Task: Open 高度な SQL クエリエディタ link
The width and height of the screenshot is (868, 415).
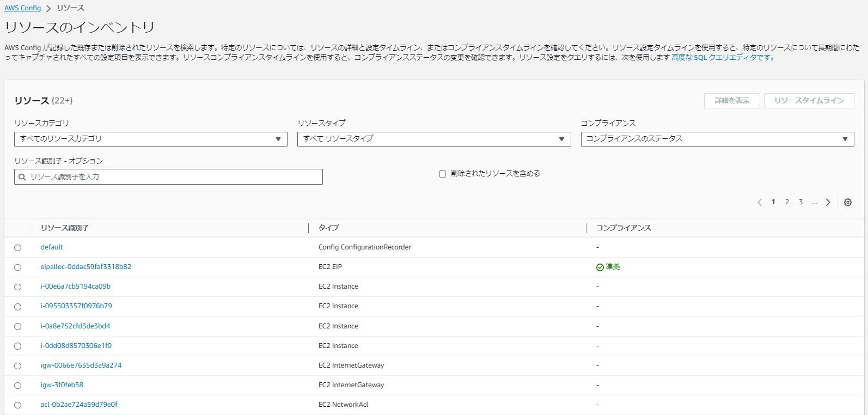Action: [x=722, y=57]
